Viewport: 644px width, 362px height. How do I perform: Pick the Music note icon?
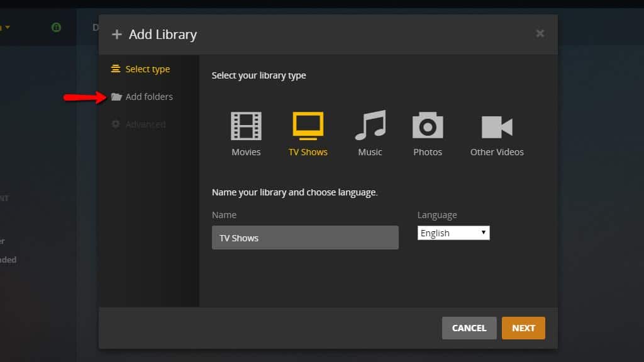(370, 126)
